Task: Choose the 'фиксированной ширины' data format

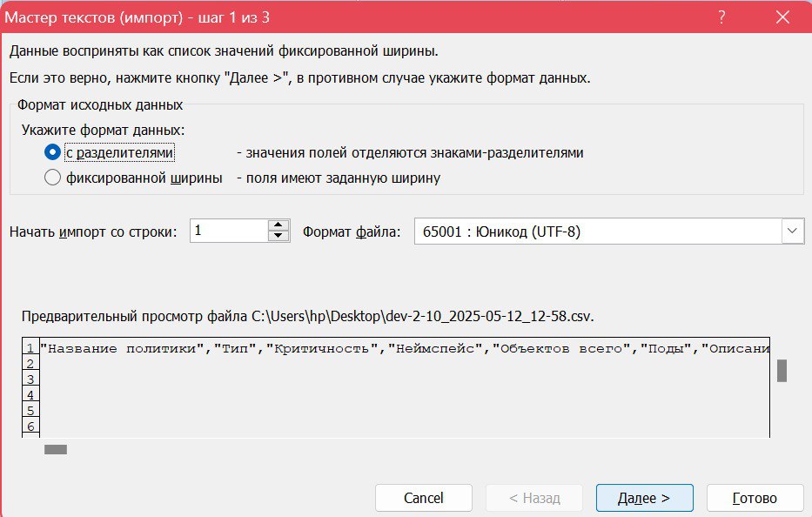Action: tap(52, 177)
